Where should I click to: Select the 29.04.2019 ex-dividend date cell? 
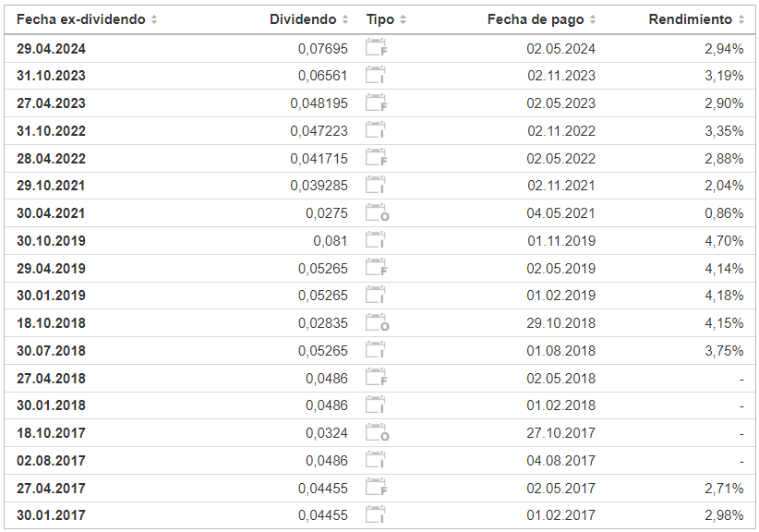pyautogui.click(x=51, y=269)
